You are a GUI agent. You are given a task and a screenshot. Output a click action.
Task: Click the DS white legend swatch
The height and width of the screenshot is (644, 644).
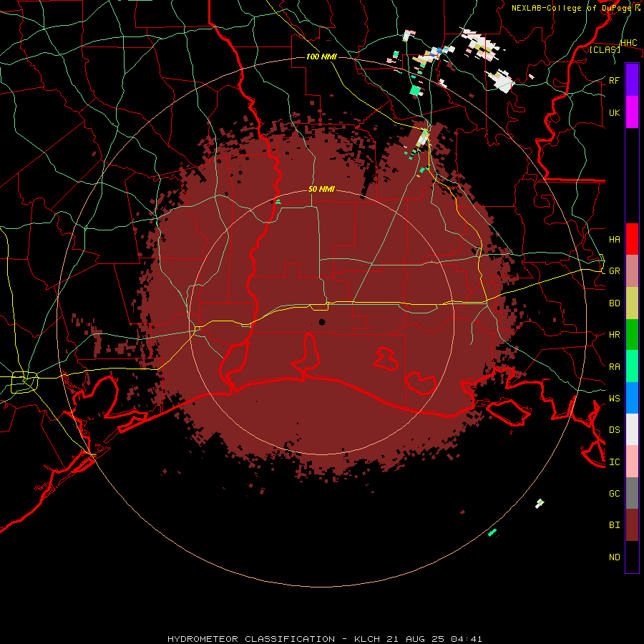click(x=632, y=429)
